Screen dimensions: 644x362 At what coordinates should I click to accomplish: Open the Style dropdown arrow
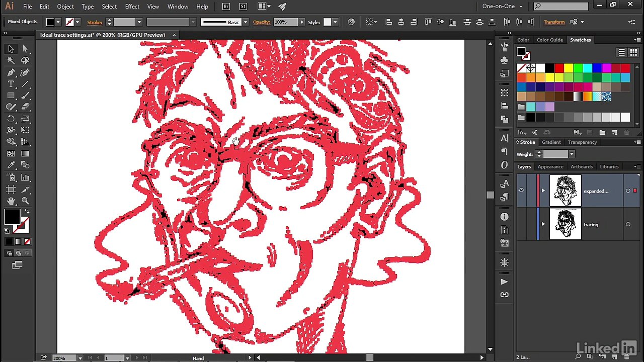(x=335, y=22)
